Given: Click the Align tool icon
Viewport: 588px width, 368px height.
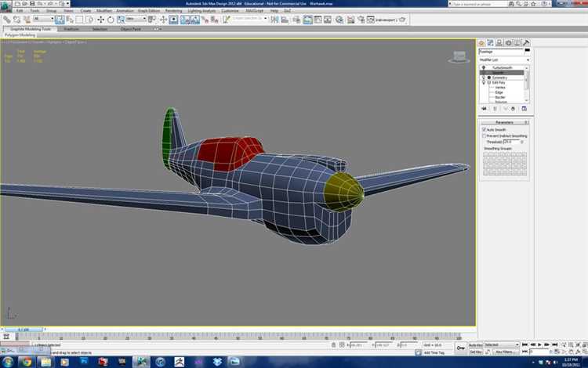Looking at the screenshot, I should [x=285, y=20].
